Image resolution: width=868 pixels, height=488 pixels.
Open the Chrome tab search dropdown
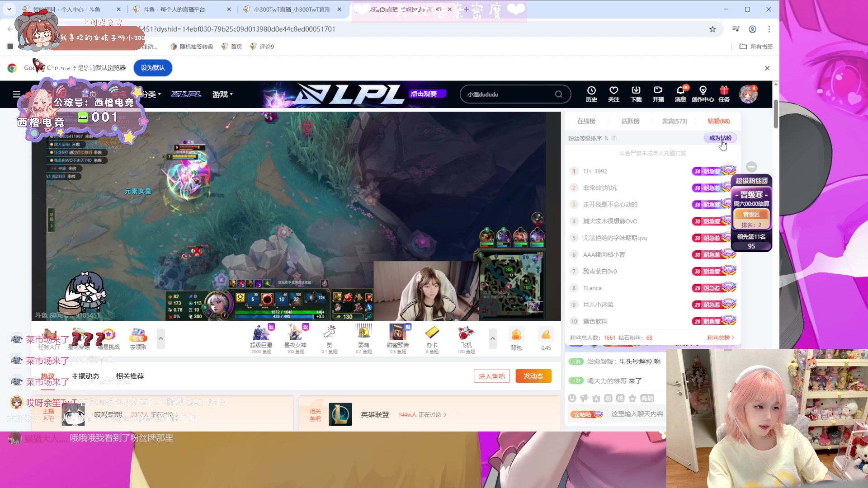pyautogui.click(x=9, y=9)
